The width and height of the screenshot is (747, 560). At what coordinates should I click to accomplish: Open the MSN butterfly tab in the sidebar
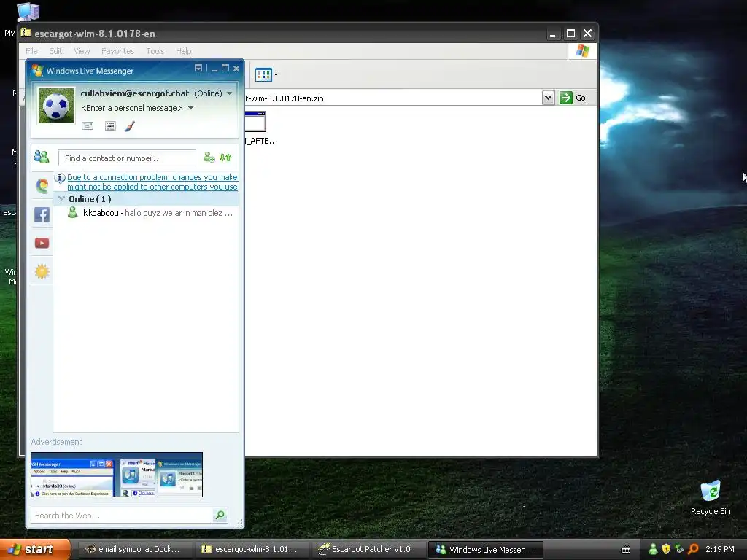(x=42, y=185)
